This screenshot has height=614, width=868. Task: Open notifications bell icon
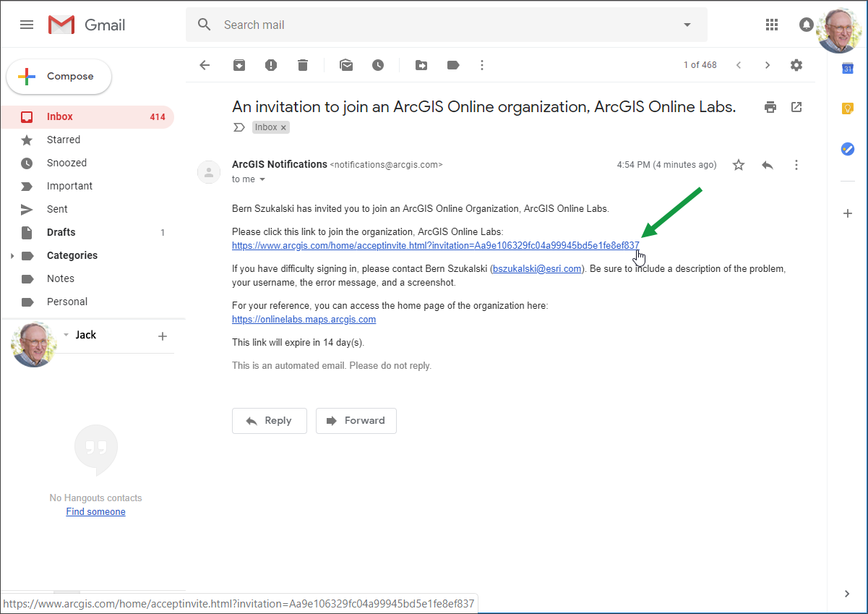(806, 25)
